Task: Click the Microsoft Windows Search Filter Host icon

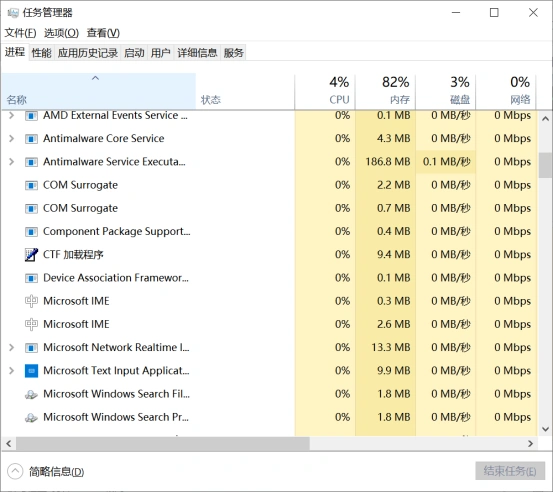Action: click(31, 394)
